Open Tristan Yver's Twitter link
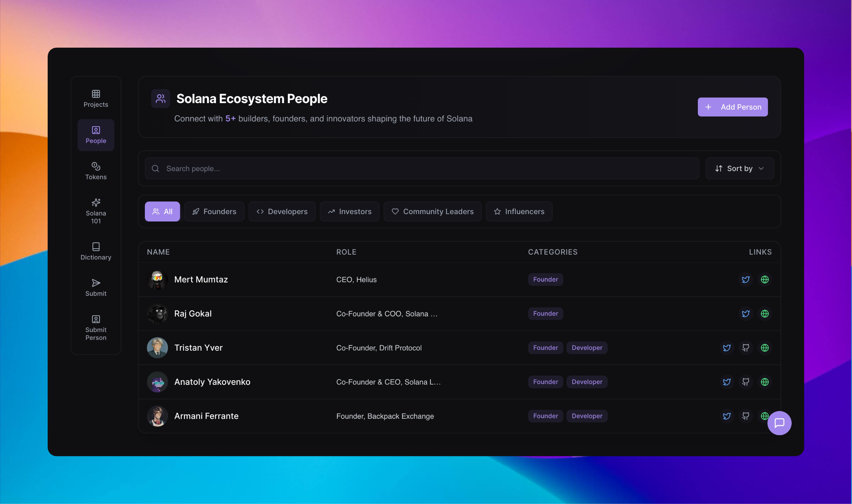 pos(727,348)
